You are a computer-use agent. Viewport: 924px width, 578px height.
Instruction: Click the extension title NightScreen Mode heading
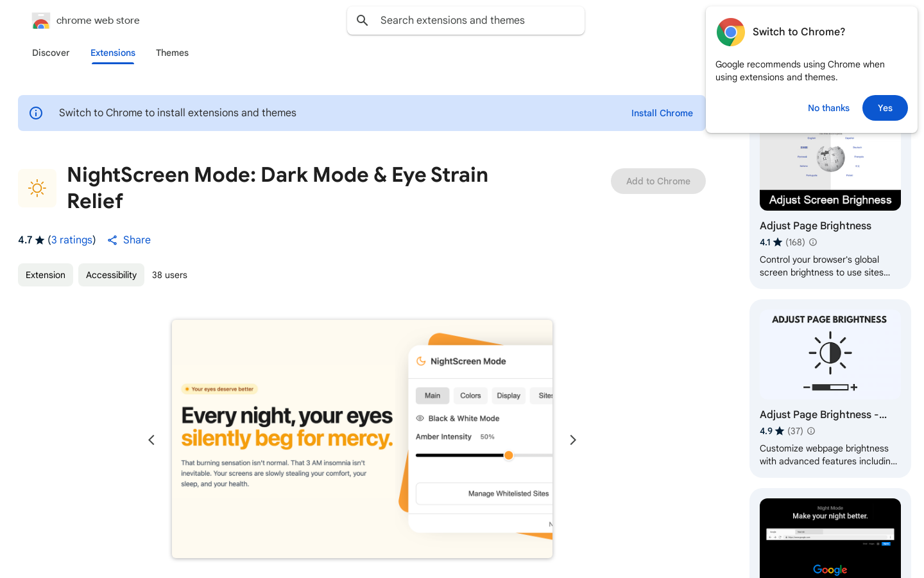[278, 188]
